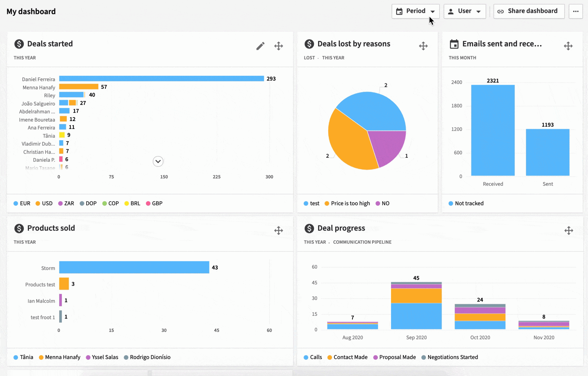Expand the User filter dropdown
588x376 pixels.
point(465,11)
